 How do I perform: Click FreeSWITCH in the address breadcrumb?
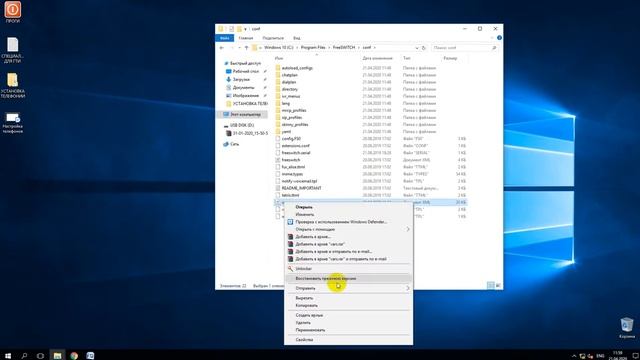click(x=344, y=48)
